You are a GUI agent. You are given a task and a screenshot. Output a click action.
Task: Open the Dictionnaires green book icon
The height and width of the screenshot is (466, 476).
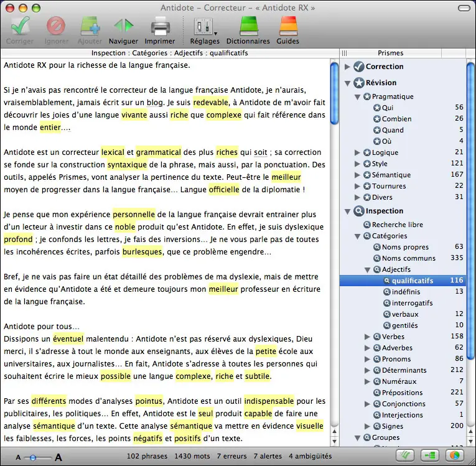click(x=248, y=26)
